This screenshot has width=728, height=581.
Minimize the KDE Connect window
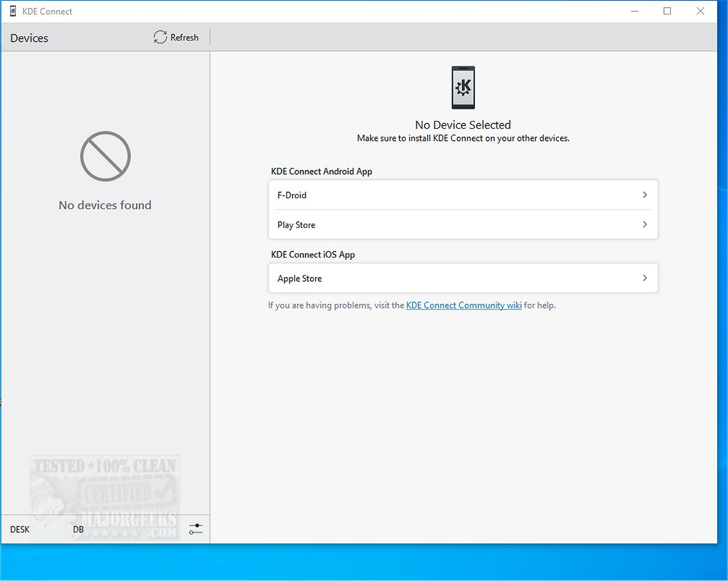tap(634, 11)
